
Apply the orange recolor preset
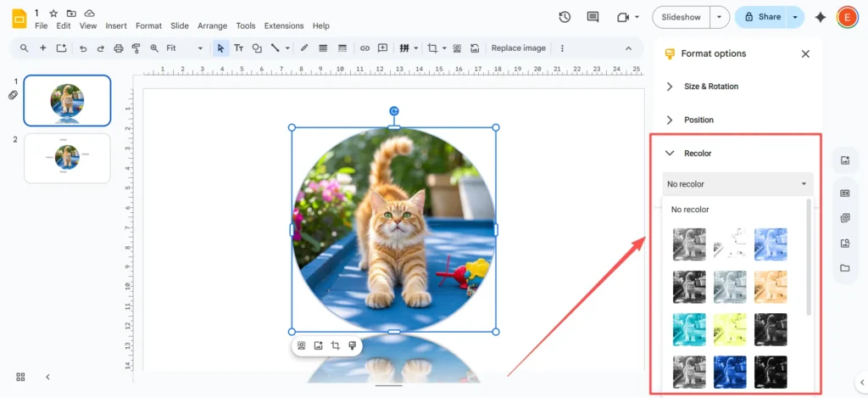click(x=771, y=287)
